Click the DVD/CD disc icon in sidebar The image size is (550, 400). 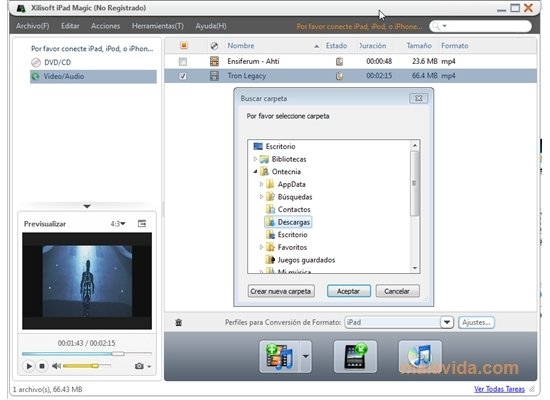(36, 62)
